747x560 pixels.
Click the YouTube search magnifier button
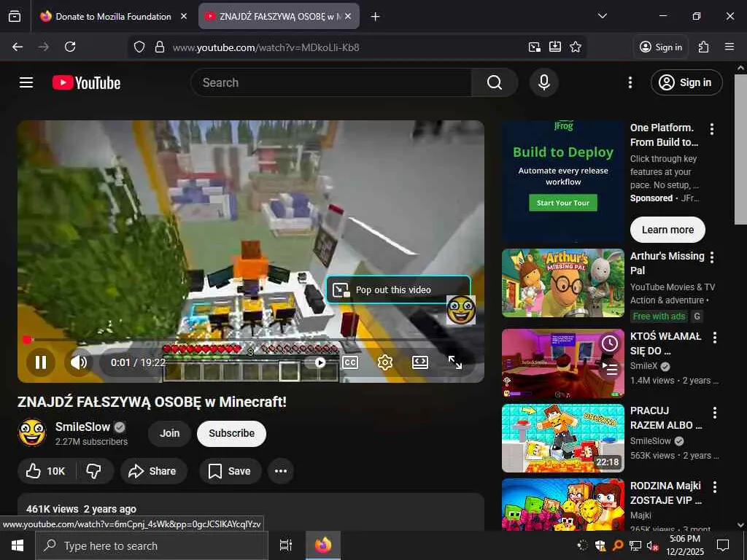[495, 82]
